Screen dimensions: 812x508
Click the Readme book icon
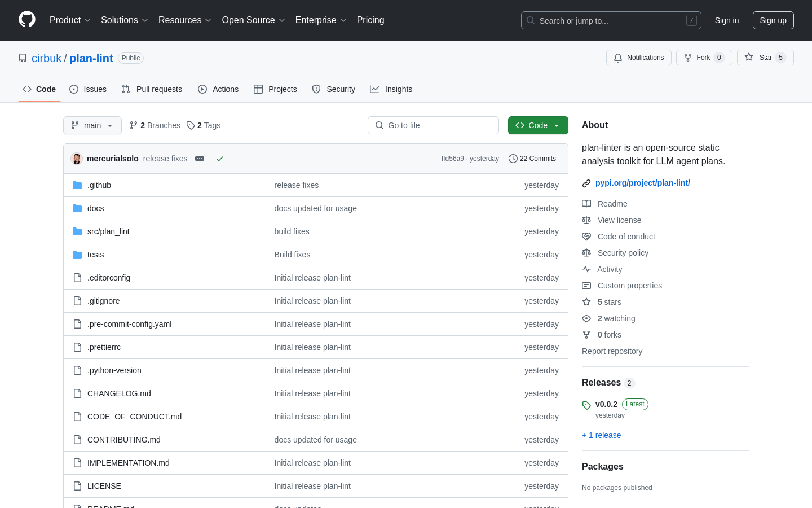pyautogui.click(x=586, y=204)
